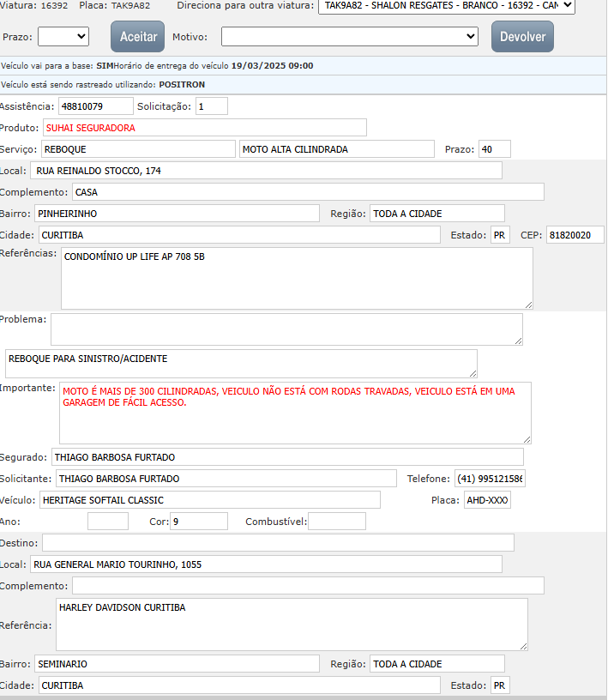
Task: Click the resize handle of Referências textarea
Action: pos(528,305)
